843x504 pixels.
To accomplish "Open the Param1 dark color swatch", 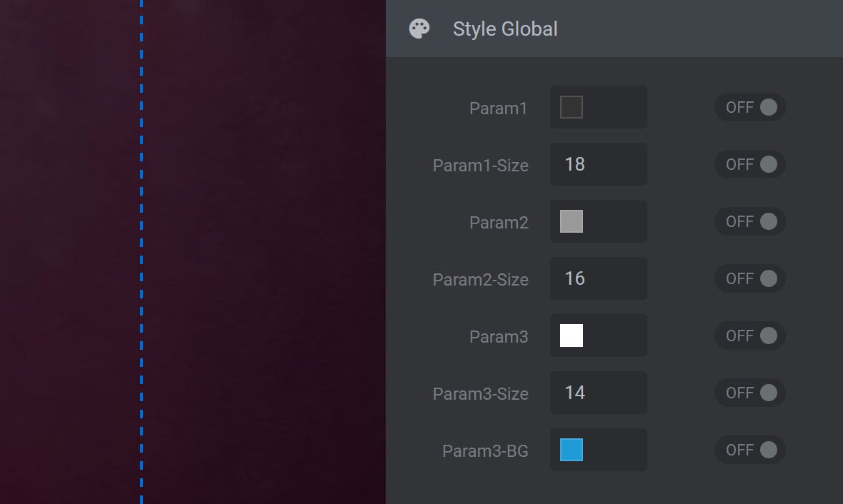I will coord(572,107).
